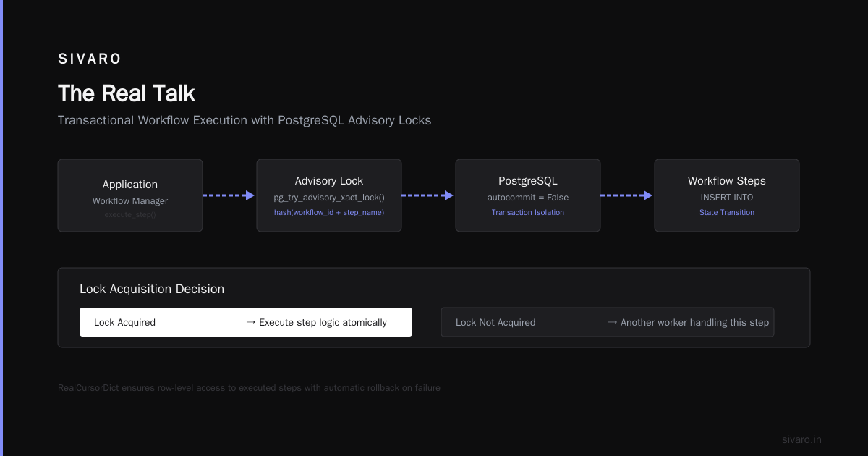This screenshot has width=868, height=456.
Task: Click the faint 'execute_step()' text
Action: 130,214
